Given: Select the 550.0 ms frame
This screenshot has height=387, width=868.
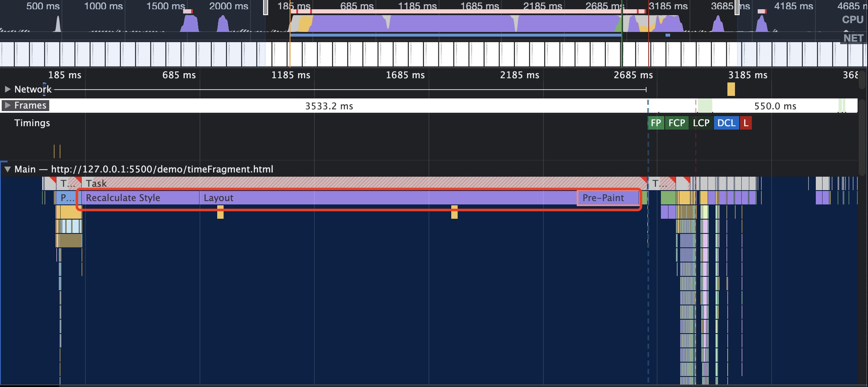Looking at the screenshot, I should [775, 106].
